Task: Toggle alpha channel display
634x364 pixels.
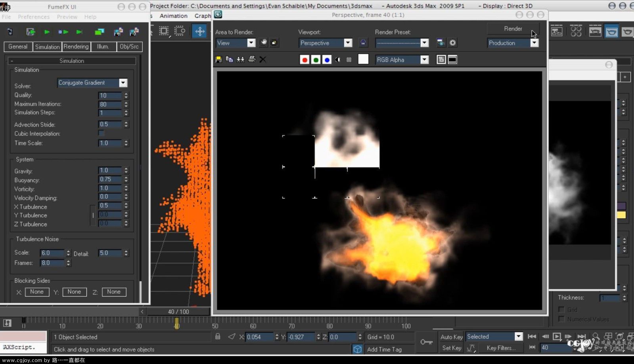Action: pos(338,60)
